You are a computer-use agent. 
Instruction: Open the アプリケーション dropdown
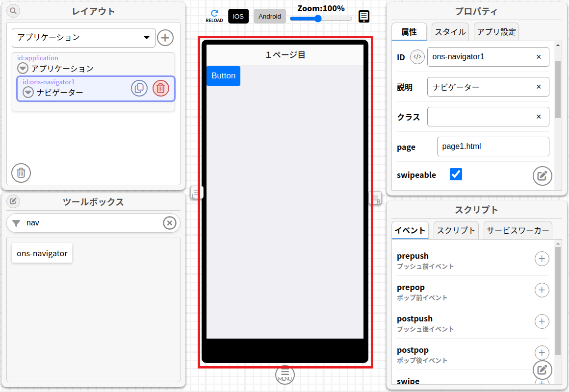click(x=83, y=37)
